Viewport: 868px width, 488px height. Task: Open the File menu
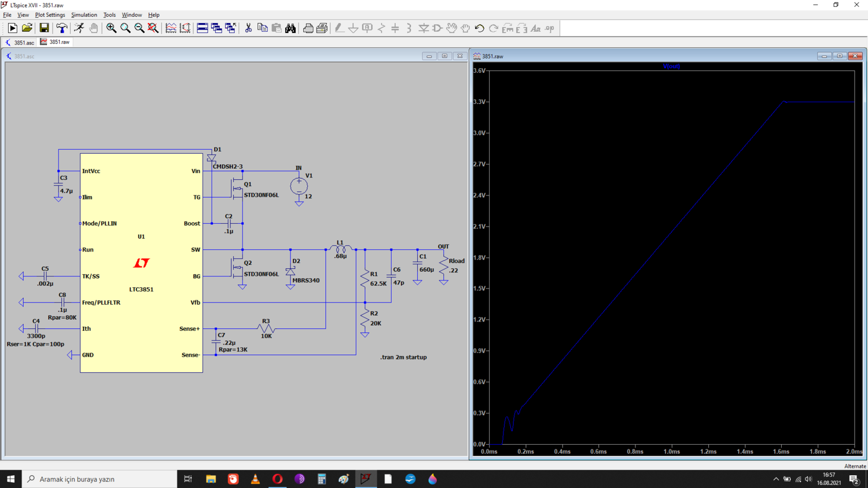click(7, 15)
